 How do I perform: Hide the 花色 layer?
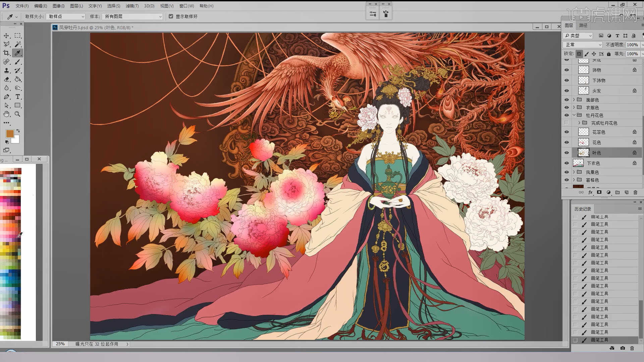[x=567, y=142]
